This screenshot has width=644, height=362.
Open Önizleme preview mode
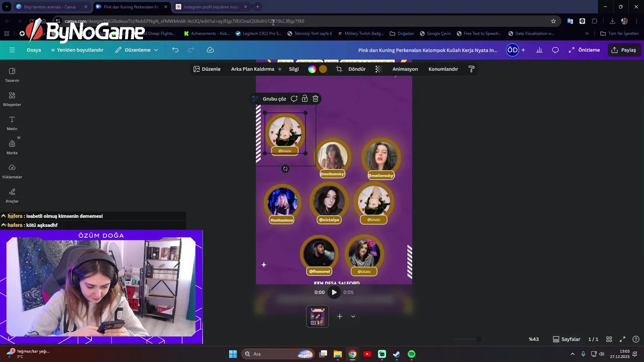pyautogui.click(x=584, y=50)
